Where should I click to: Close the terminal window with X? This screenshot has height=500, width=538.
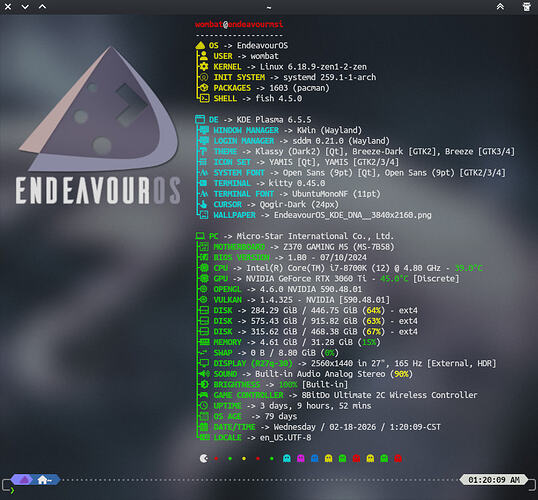pos(8,7)
